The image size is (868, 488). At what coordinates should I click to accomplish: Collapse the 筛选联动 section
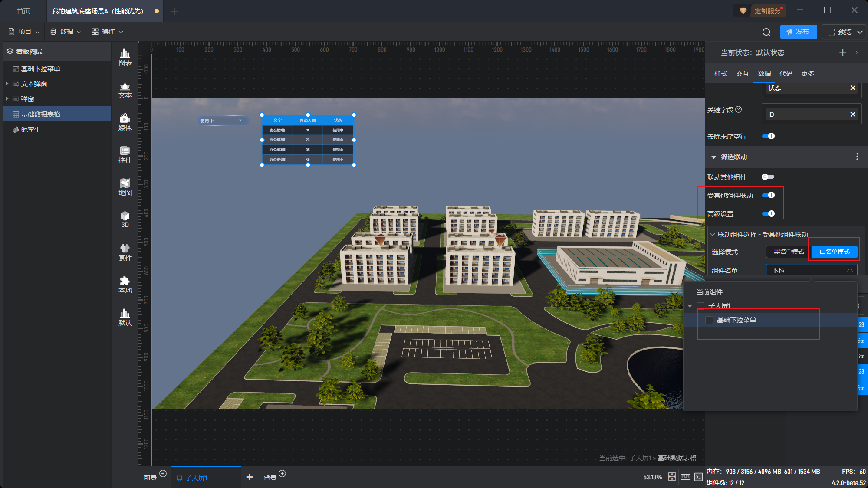coord(713,157)
